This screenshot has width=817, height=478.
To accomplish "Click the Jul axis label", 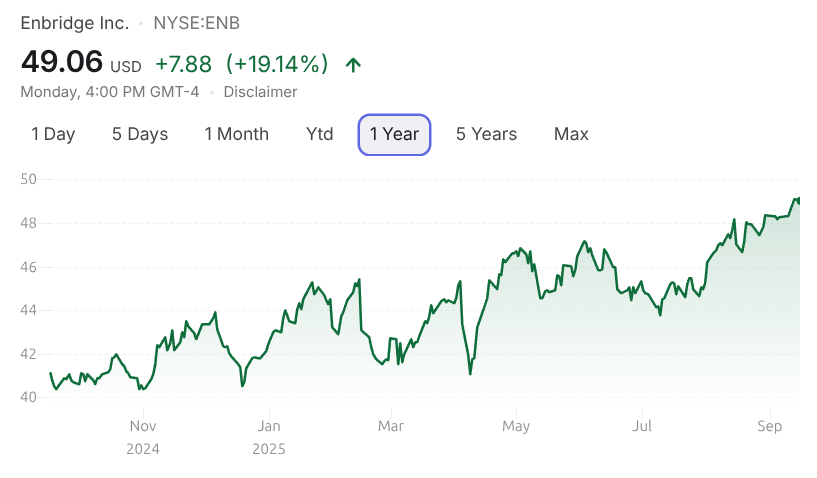I will [x=642, y=426].
